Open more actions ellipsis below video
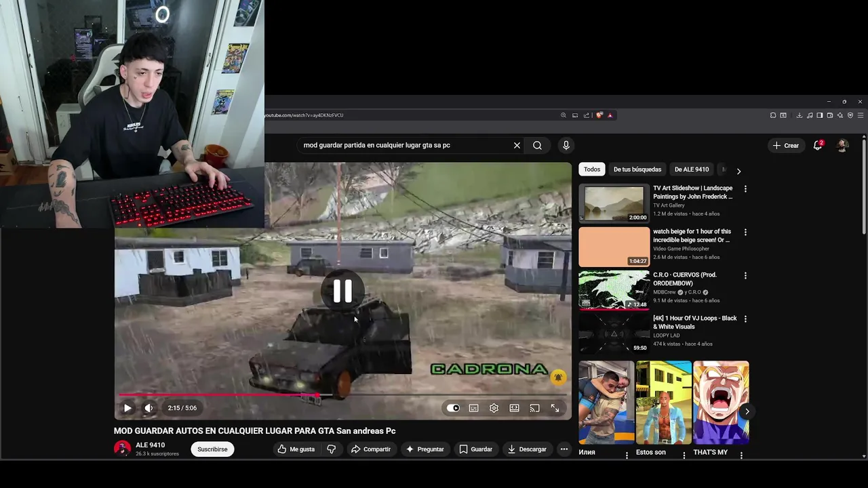Viewport: 868px width, 488px height. point(564,449)
